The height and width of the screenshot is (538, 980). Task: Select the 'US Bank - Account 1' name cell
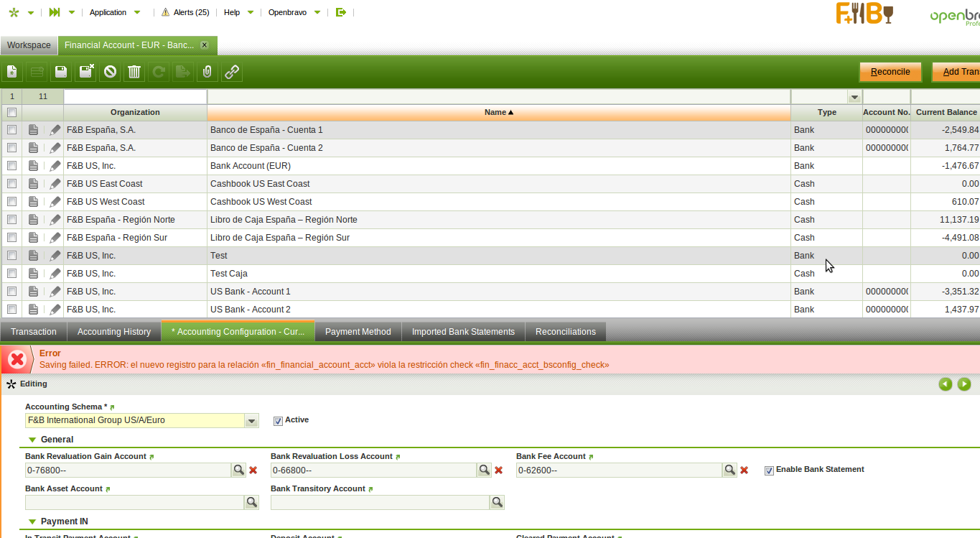pyautogui.click(x=499, y=292)
